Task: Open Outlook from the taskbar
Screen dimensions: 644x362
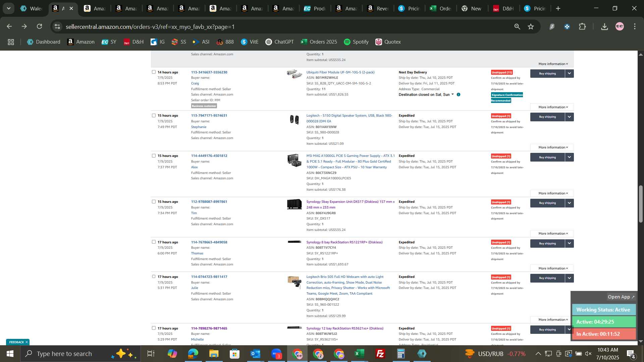Action: (256, 354)
